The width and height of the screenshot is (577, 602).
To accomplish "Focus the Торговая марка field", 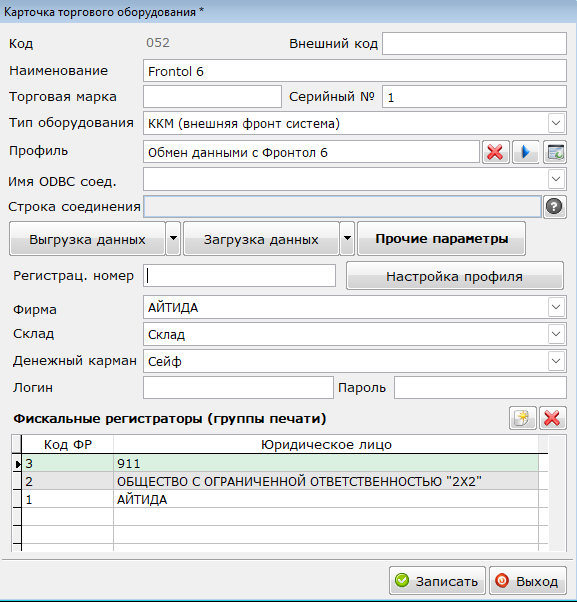I will (x=212, y=97).
